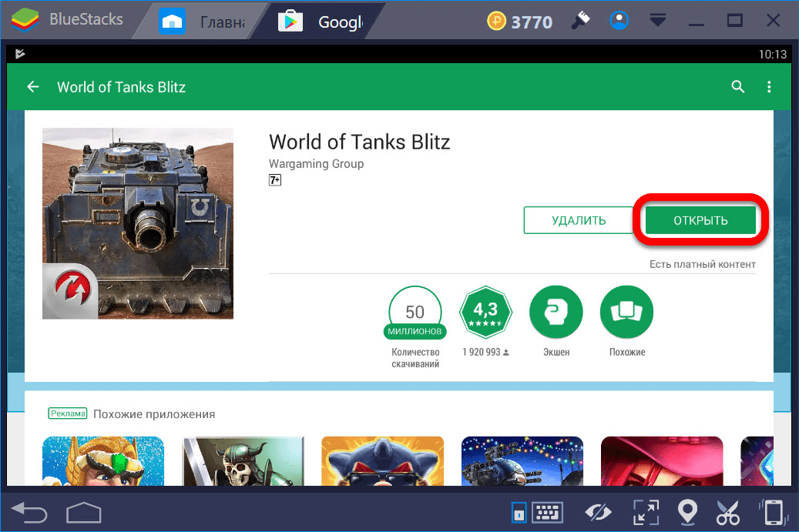This screenshot has width=799, height=532.
Task: Toggle the keyboard controls icon
Action: point(546,512)
